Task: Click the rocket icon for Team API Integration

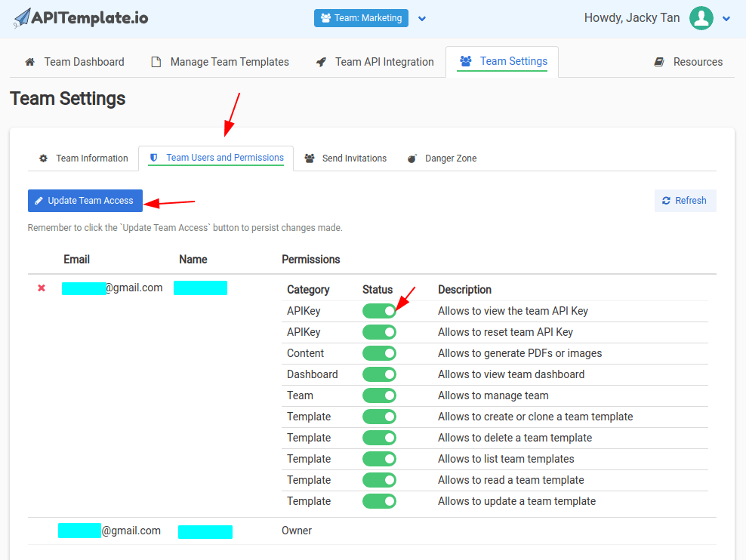Action: click(321, 62)
